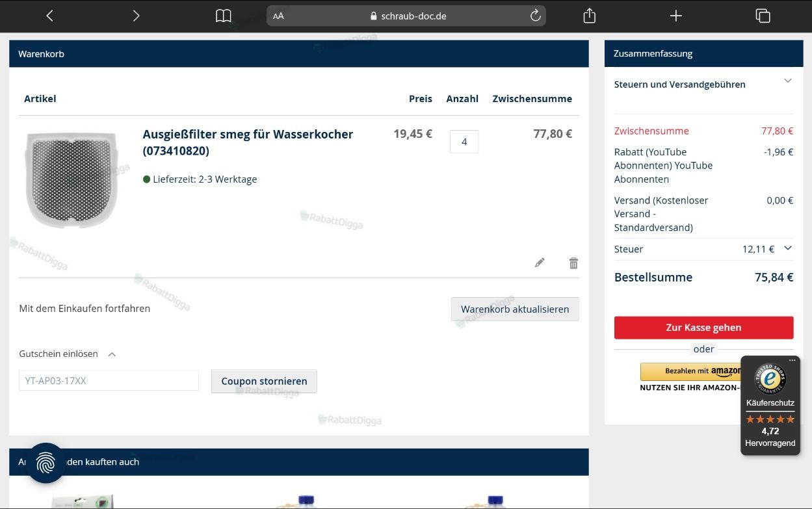The image size is (812, 509).
Task: Edit cart item with the pencil icon
Action: point(540,263)
